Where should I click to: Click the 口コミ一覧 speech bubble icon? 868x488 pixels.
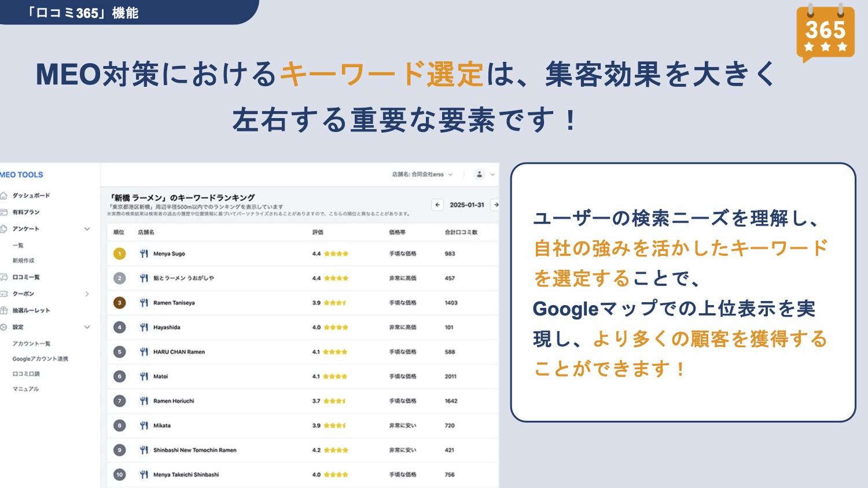[x=4, y=277]
